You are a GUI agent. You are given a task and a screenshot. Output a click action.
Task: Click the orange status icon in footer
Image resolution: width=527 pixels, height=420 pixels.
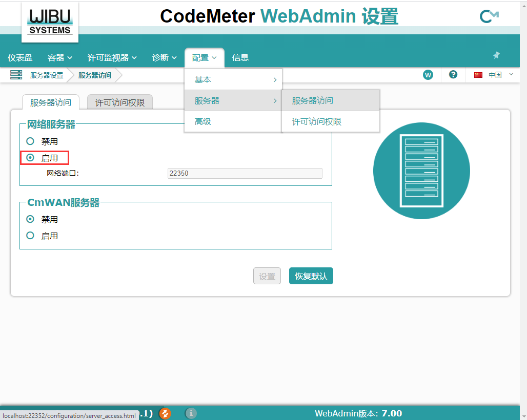[165, 413]
